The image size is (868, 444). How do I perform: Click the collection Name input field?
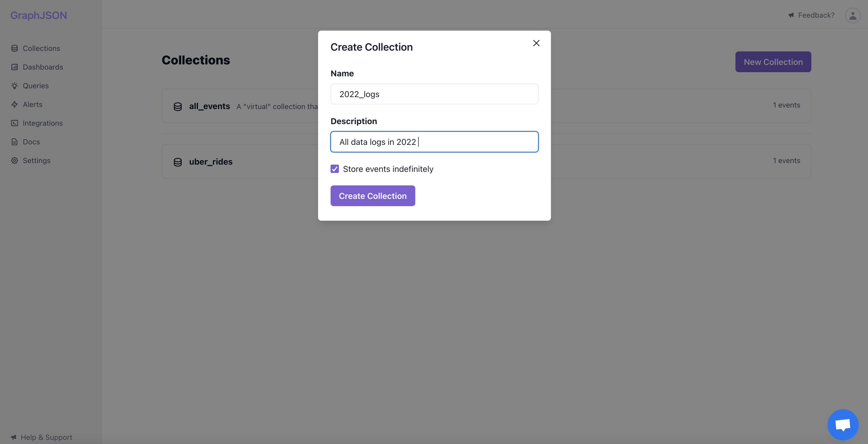435,93
